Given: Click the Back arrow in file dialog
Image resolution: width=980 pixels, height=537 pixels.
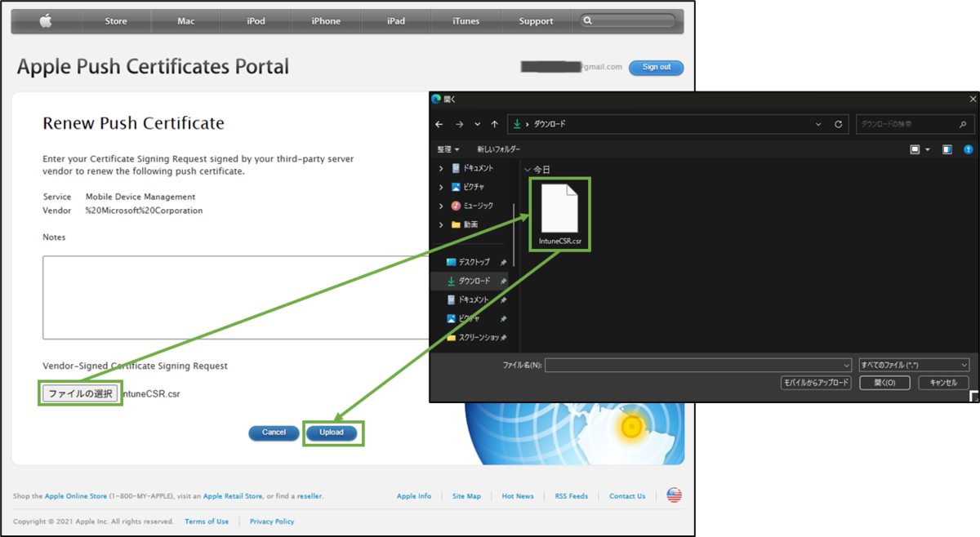Looking at the screenshot, I should tap(439, 124).
